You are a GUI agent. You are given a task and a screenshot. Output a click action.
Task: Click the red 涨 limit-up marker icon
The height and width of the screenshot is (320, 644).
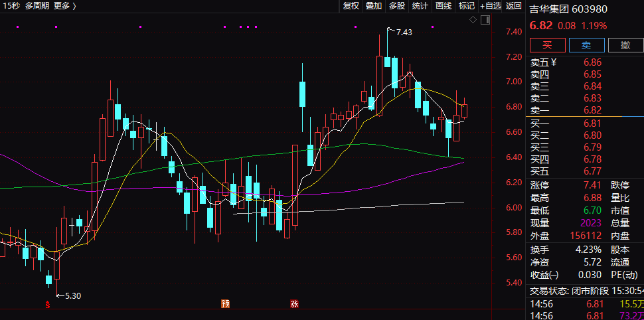coord(294,304)
